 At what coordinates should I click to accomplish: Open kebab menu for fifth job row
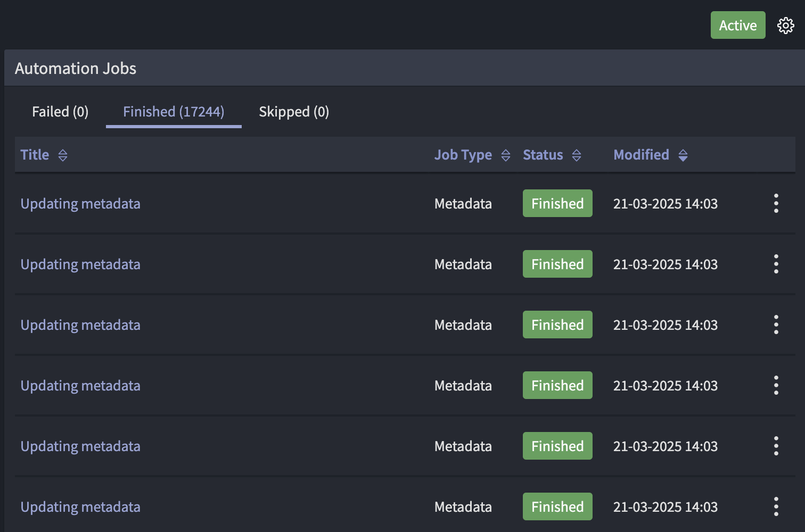click(x=776, y=446)
